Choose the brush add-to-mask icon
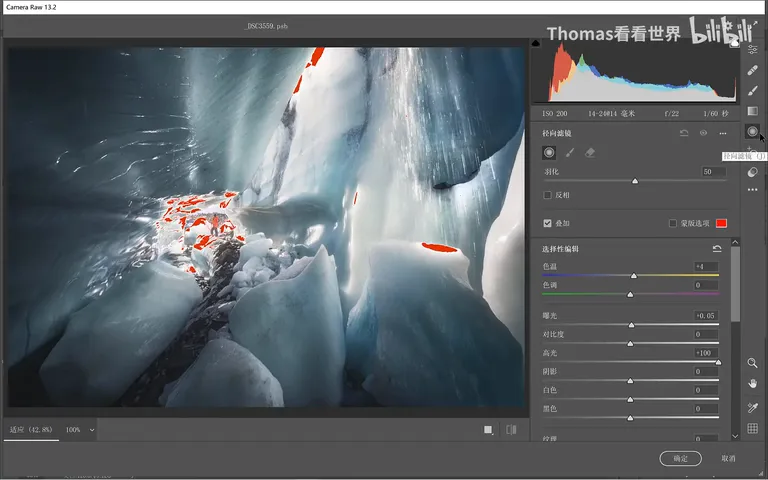Image resolution: width=768 pixels, height=480 pixels. tap(570, 153)
